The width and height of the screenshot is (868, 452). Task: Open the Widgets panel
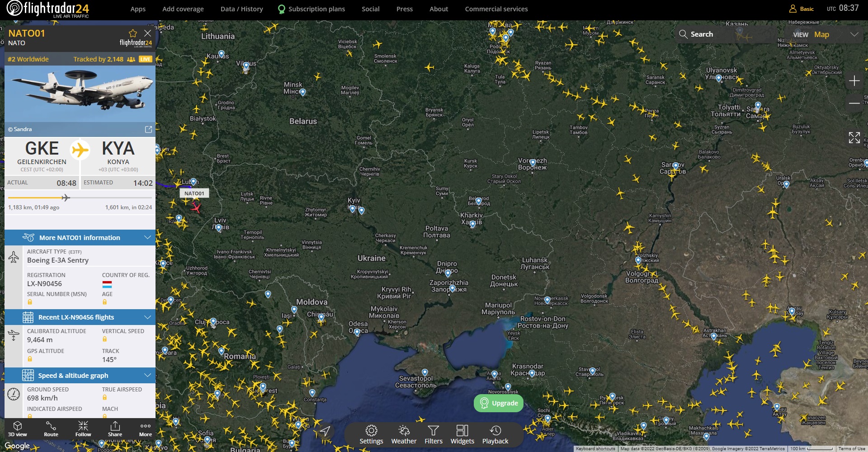[x=462, y=434]
